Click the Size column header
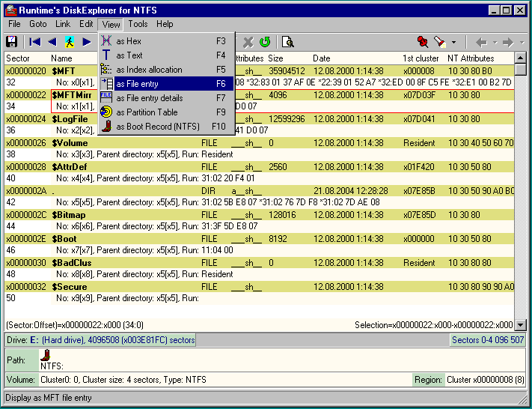The image size is (532, 409). click(275, 58)
